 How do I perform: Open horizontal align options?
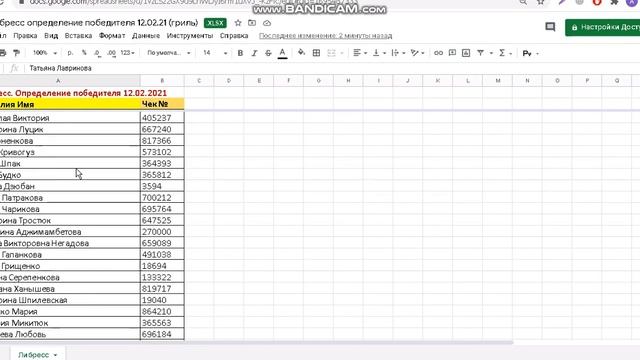360,53
